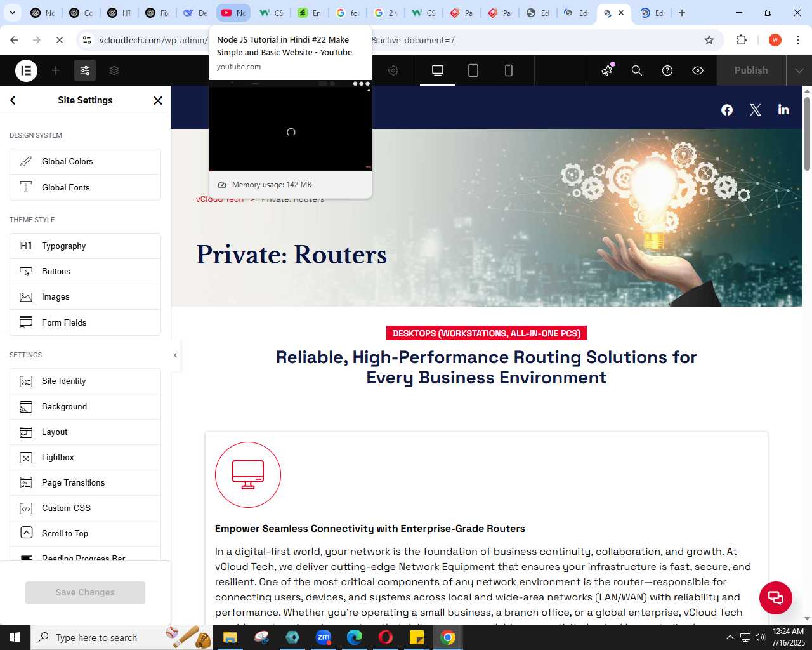
Task: Open Global Fonts settings
Action: point(85,187)
